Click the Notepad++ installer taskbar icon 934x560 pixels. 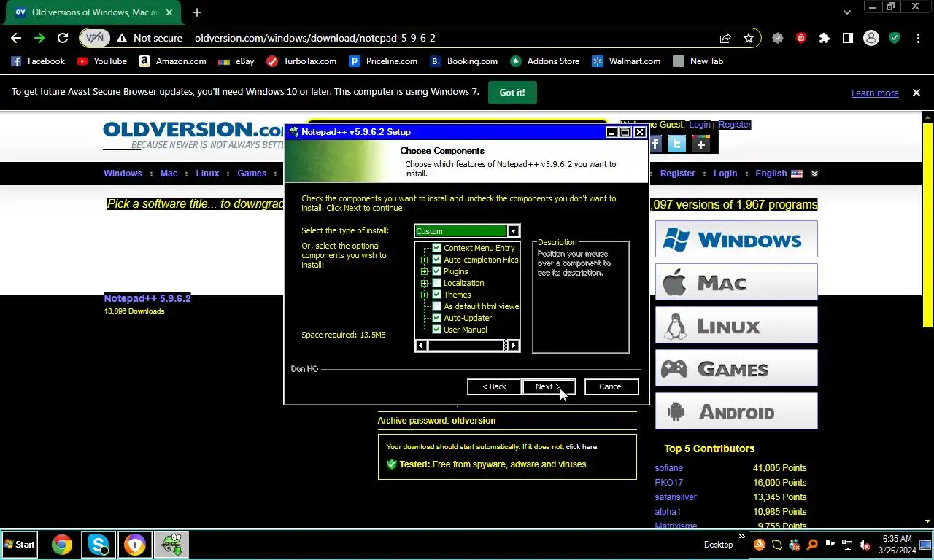(171, 545)
